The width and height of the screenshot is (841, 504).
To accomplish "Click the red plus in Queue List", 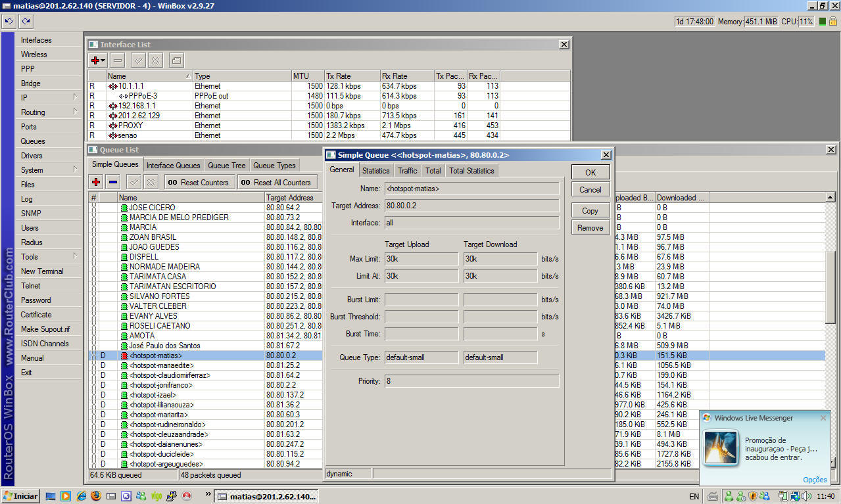I will [x=96, y=182].
